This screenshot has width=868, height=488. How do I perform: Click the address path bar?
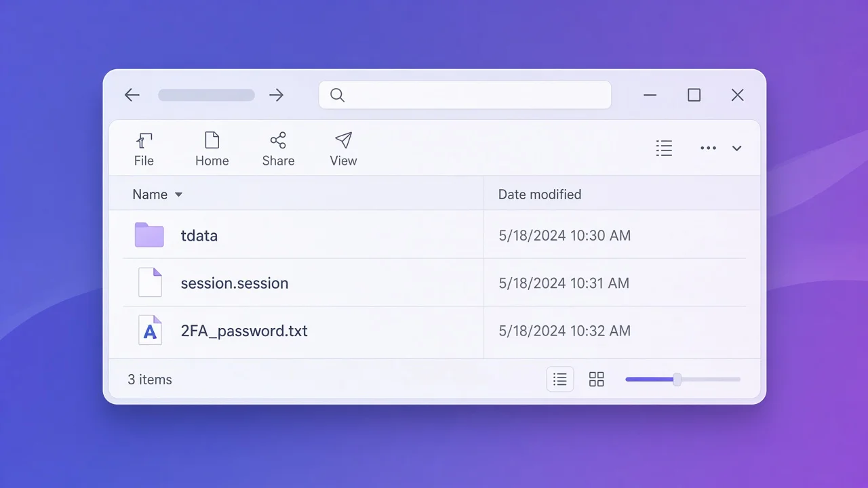tap(206, 95)
